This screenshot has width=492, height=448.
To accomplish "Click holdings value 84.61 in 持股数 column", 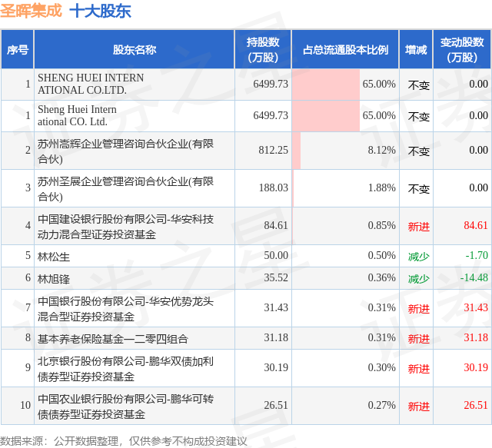I will (275, 225).
